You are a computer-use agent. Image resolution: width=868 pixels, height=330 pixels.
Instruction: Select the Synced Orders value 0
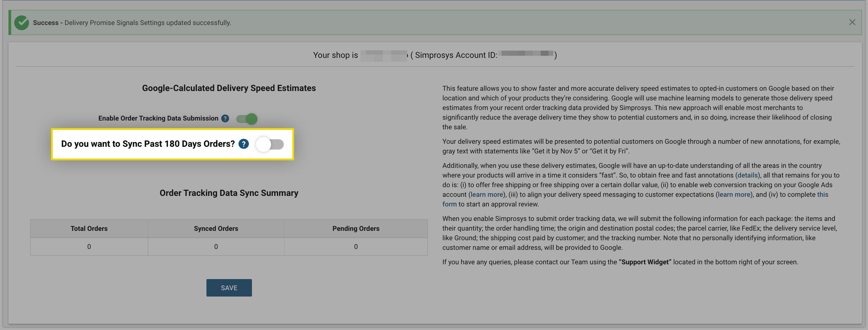pos(216,247)
